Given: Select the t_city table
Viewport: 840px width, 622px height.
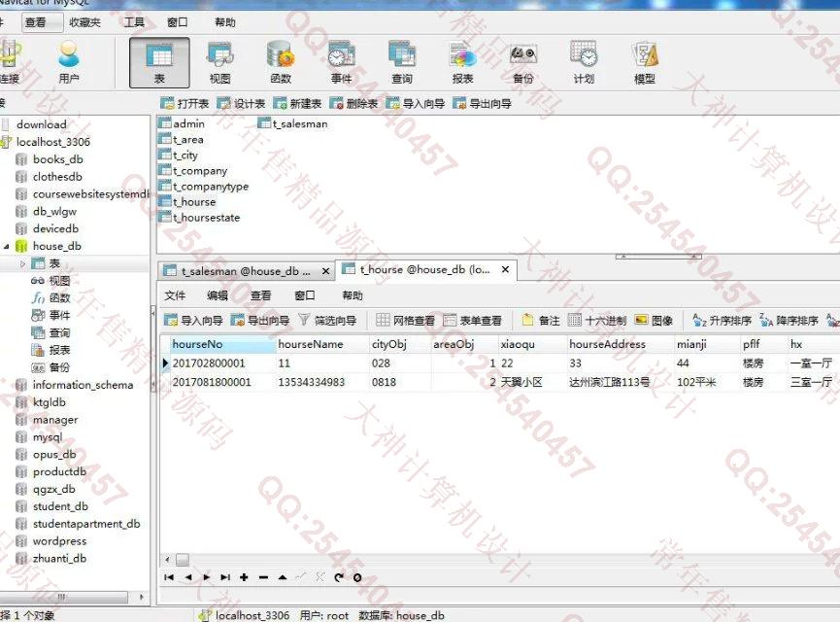Looking at the screenshot, I should pyautogui.click(x=179, y=155).
